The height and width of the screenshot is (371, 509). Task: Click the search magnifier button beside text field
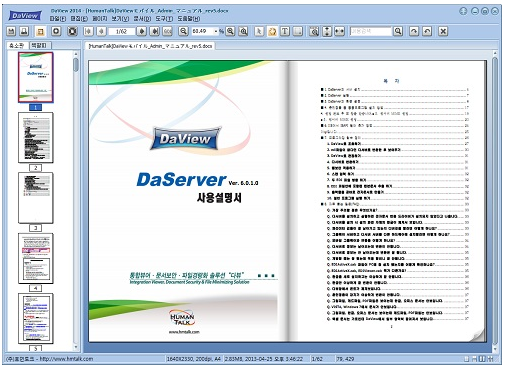click(398, 31)
